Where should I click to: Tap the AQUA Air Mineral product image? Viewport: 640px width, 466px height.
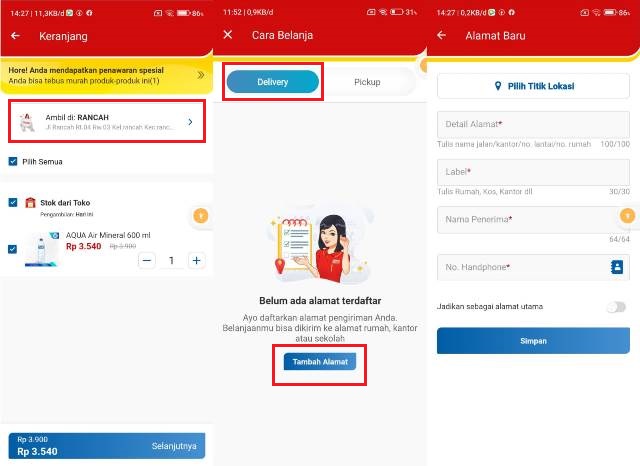point(41,249)
